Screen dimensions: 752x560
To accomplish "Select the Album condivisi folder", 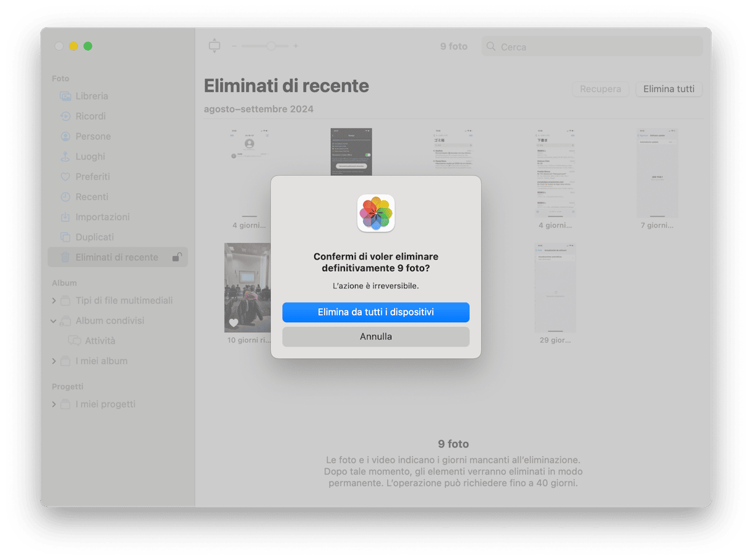I will pyautogui.click(x=102, y=321).
